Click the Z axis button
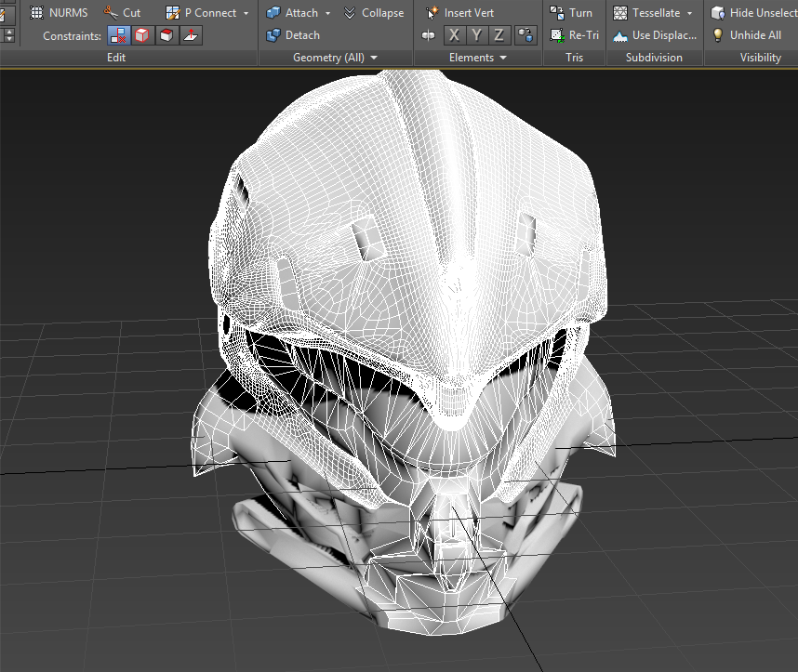 [x=499, y=35]
